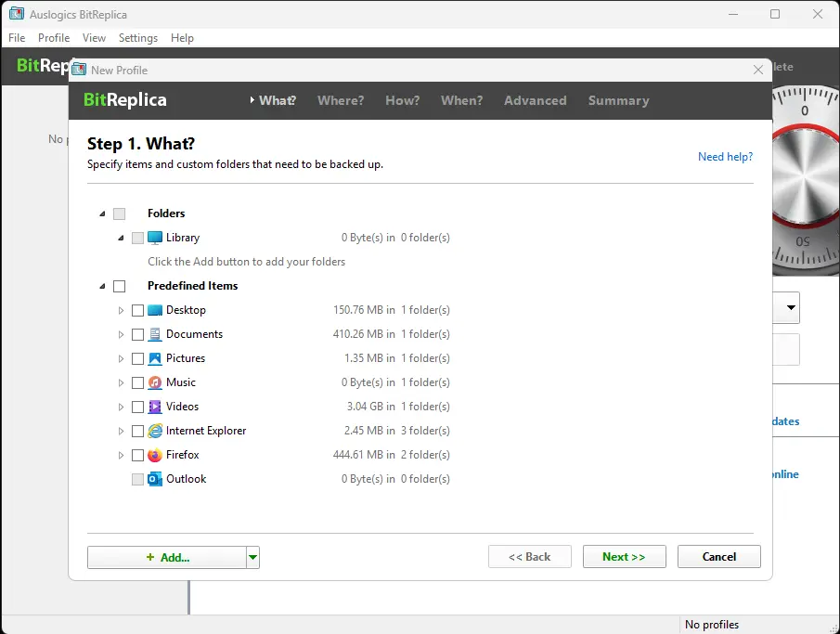Collapse the Library node
The height and width of the screenshot is (634, 840).
click(x=121, y=238)
